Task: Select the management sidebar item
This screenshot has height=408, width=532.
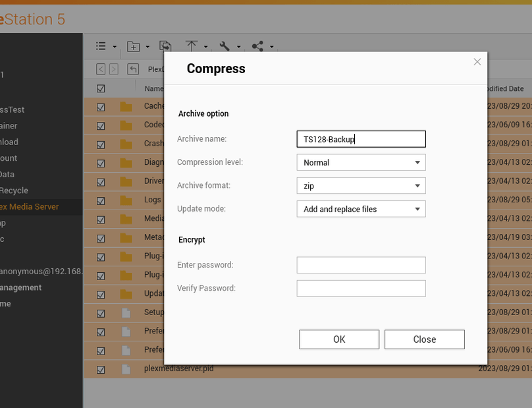Action: 20,288
